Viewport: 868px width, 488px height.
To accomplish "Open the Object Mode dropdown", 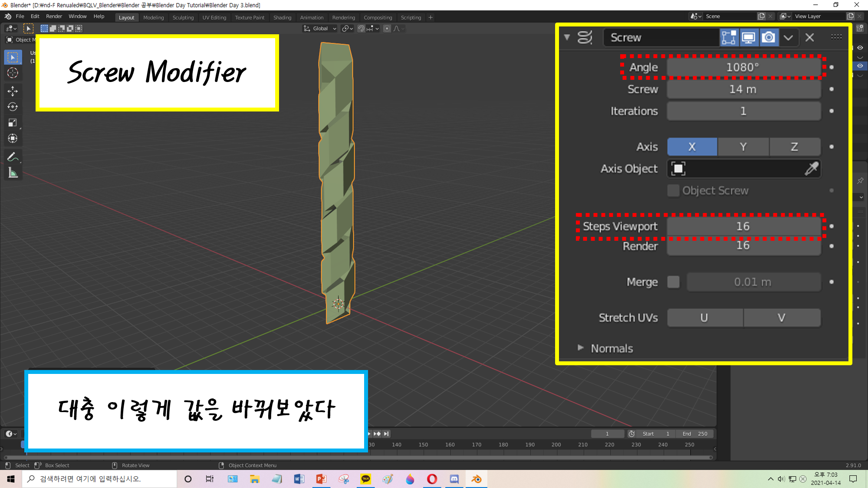I will [21, 40].
